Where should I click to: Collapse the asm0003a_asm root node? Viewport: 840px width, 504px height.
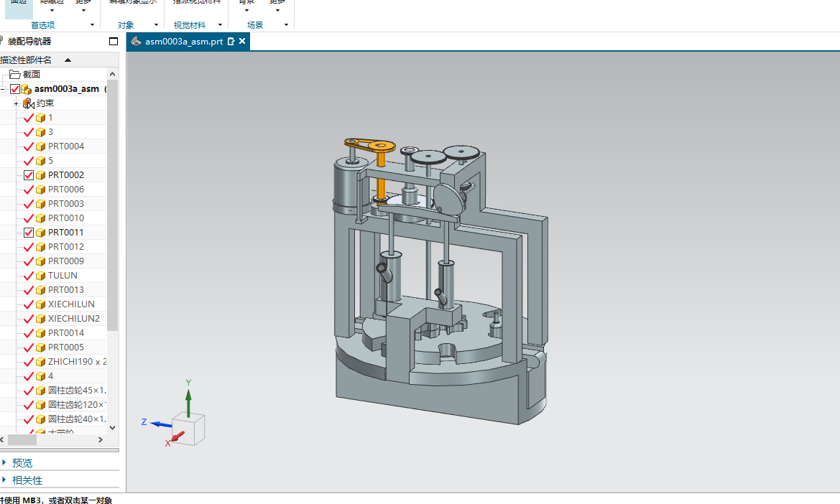click(x=3, y=89)
